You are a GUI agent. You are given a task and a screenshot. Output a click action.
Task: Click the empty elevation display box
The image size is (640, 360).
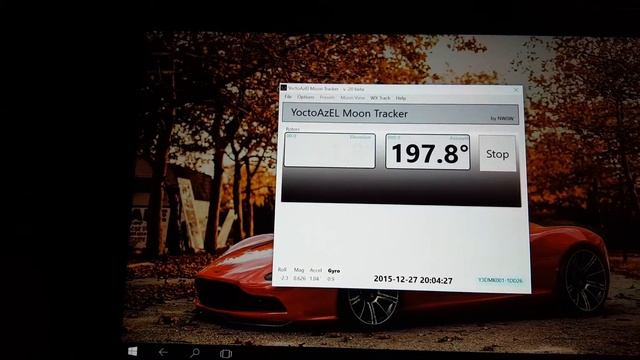330,150
